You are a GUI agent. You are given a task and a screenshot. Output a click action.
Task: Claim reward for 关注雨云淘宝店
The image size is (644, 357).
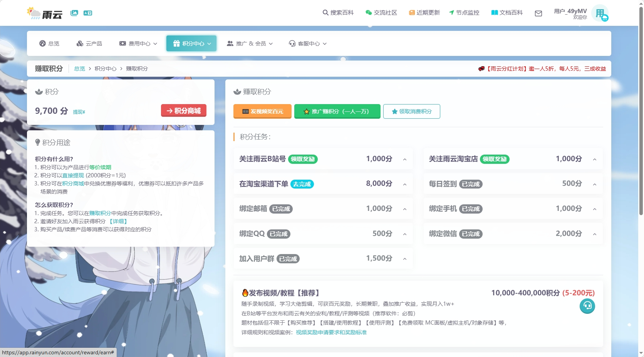[495, 159]
